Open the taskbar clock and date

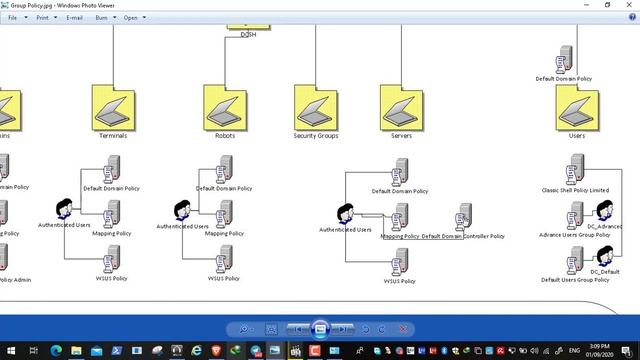[x=600, y=351]
